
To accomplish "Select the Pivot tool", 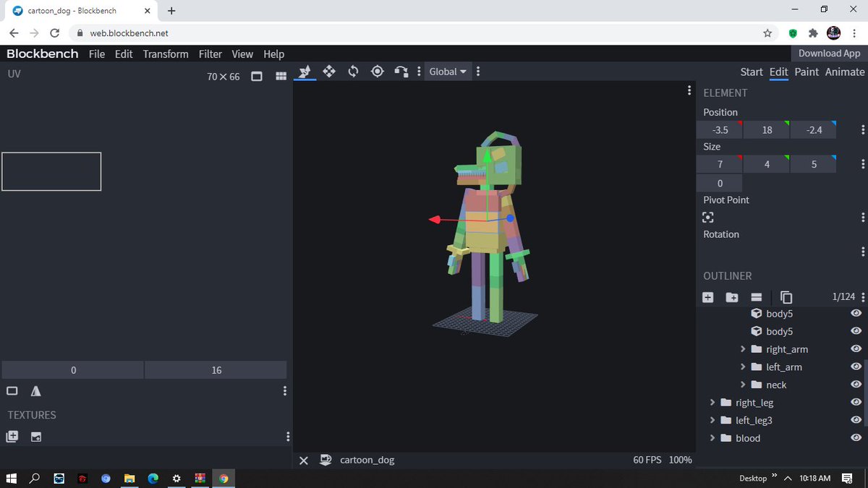I will (377, 71).
